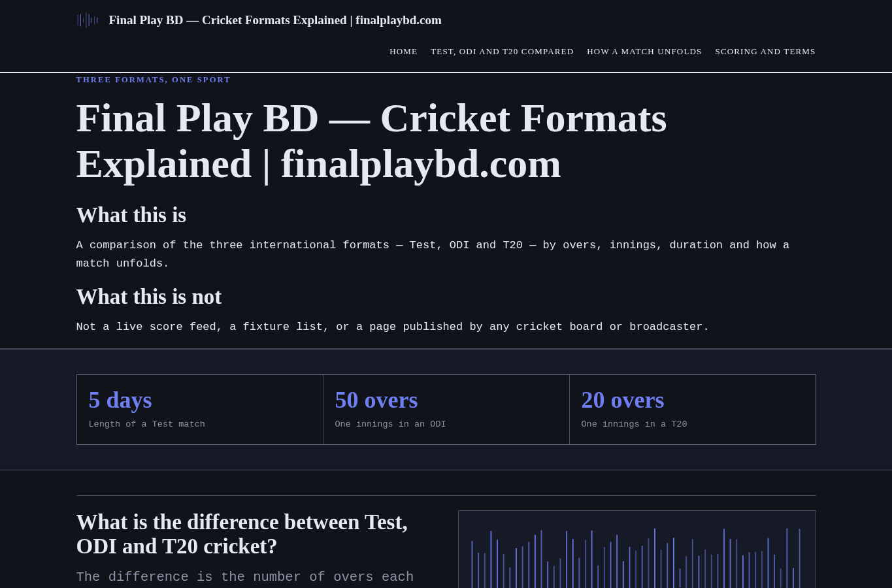
Task: Click One innings in a T20 caption
Action: [x=635, y=424]
